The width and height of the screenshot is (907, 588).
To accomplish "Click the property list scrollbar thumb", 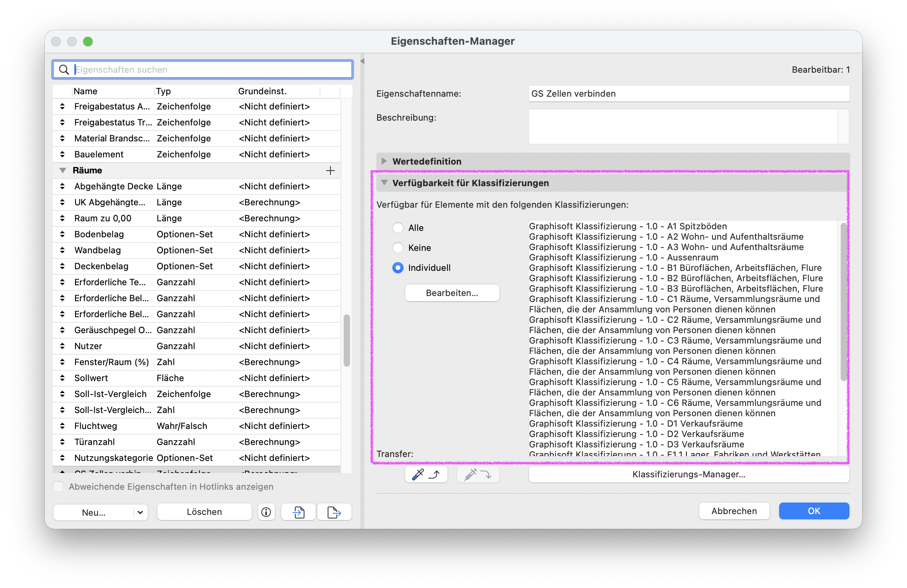I will click(x=347, y=340).
